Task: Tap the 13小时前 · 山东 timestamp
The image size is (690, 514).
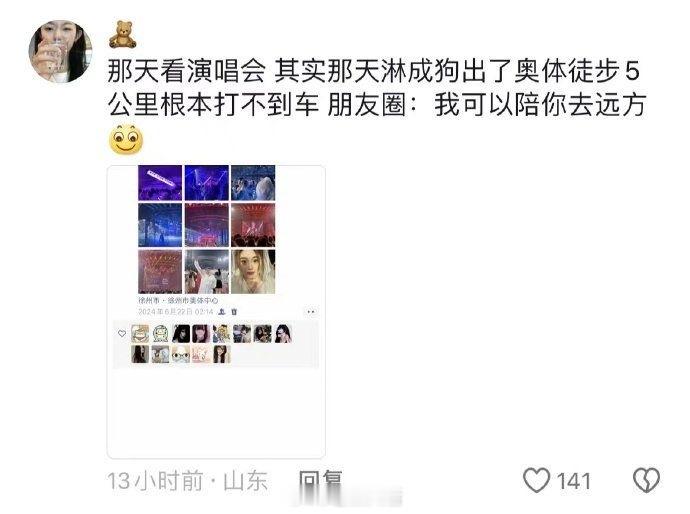Action: 187,481
